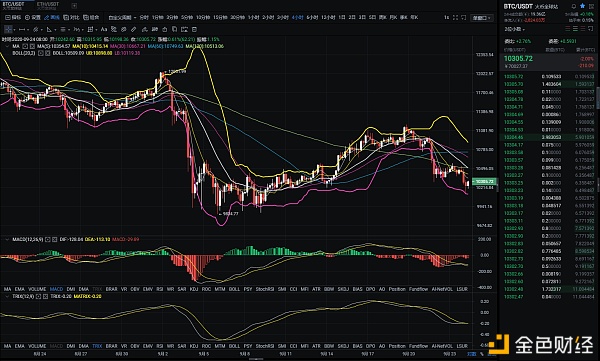Click the pop-out window icon above chart
The width and height of the screenshot is (600, 361).
point(463,18)
